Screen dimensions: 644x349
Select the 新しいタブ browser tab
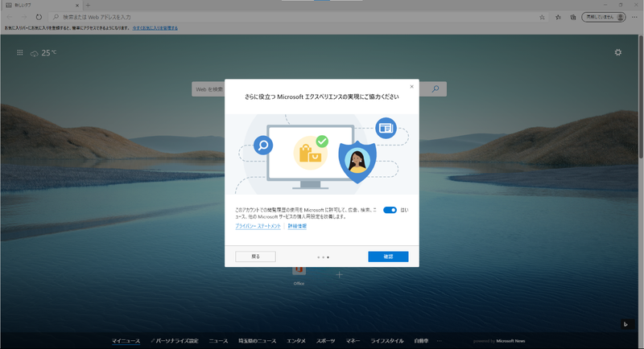pos(41,6)
